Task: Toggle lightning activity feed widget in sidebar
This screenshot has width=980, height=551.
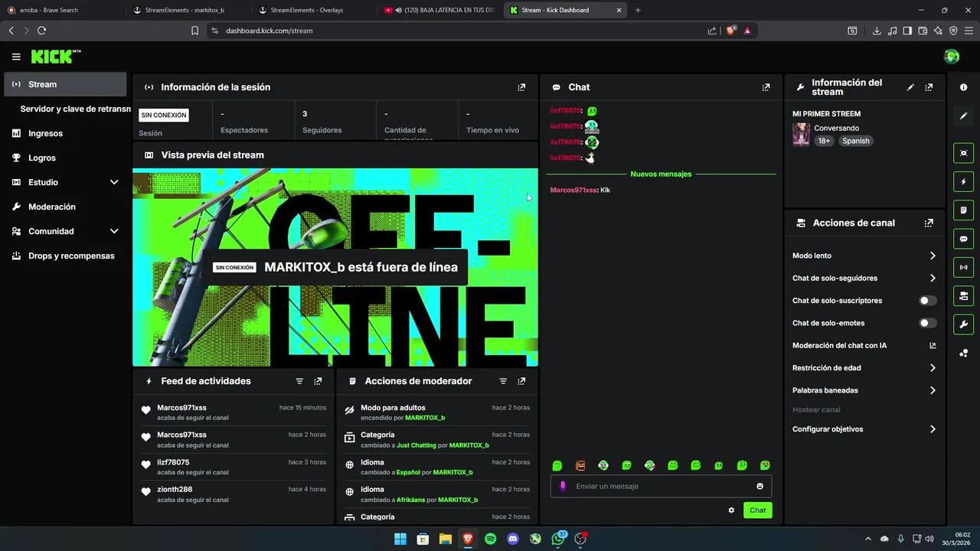Action: click(963, 182)
